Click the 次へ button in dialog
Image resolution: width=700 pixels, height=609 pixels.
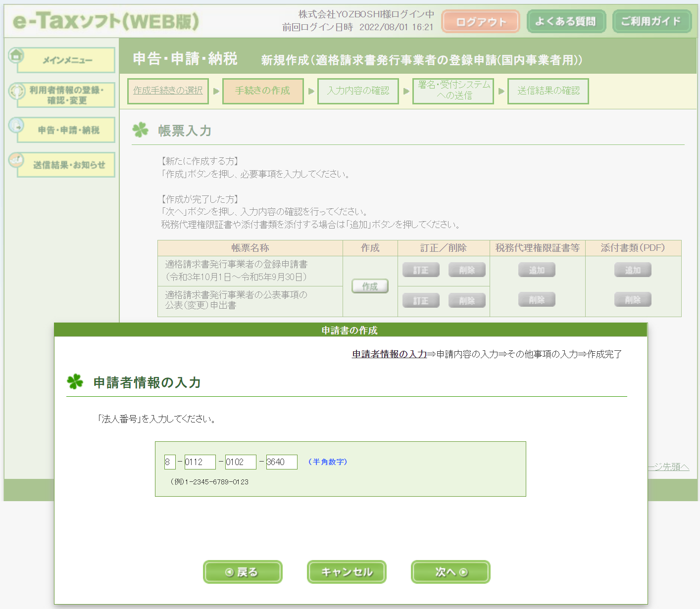[450, 572]
